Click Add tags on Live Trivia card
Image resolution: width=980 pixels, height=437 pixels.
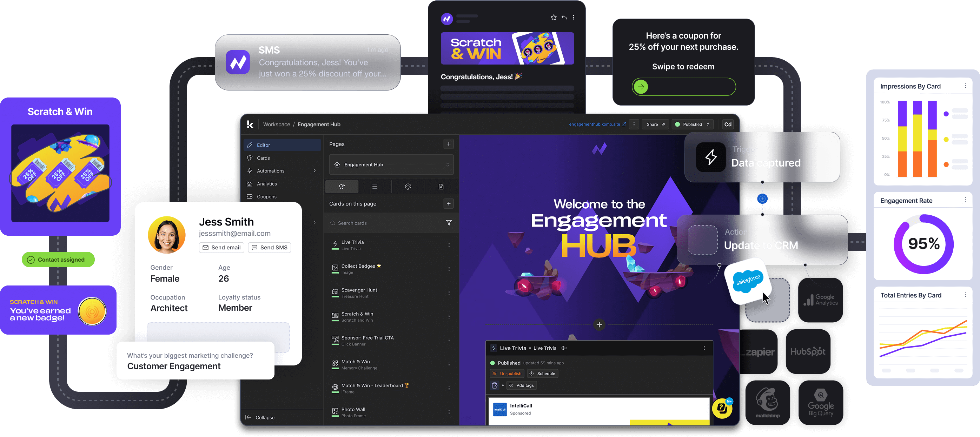tap(522, 385)
